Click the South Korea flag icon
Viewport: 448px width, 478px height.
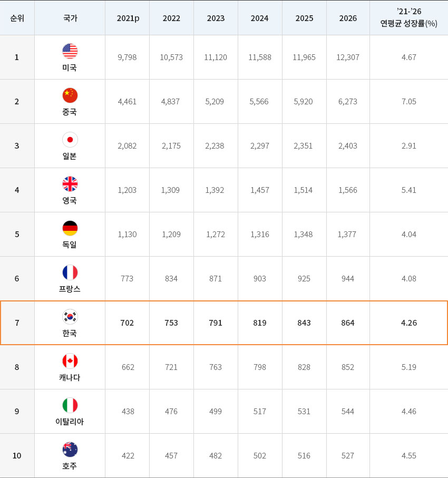click(x=70, y=317)
